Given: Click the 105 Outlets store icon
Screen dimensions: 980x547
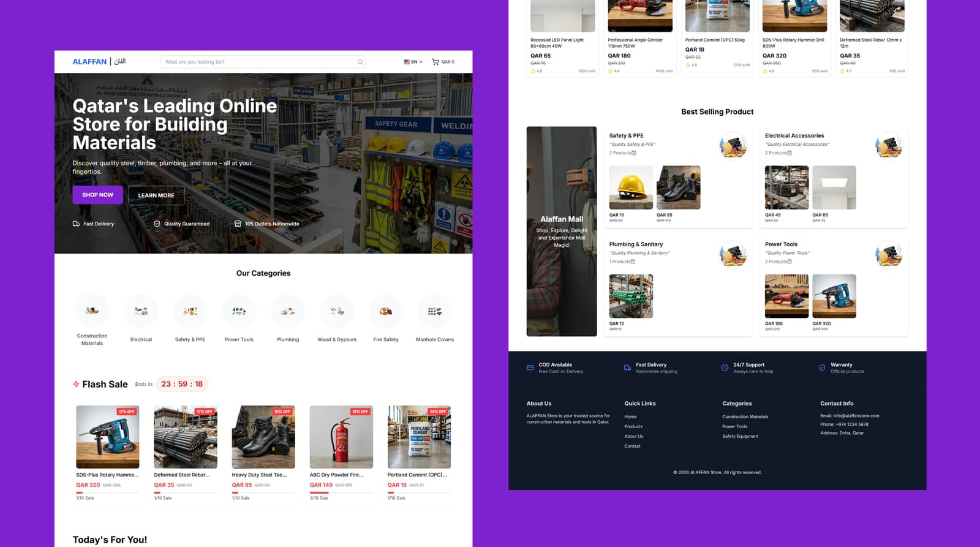Looking at the screenshot, I should pyautogui.click(x=238, y=224).
